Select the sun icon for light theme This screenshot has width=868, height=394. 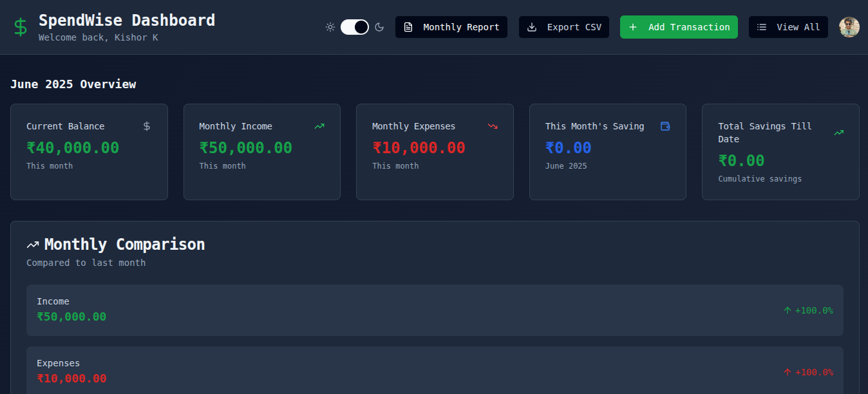[330, 27]
